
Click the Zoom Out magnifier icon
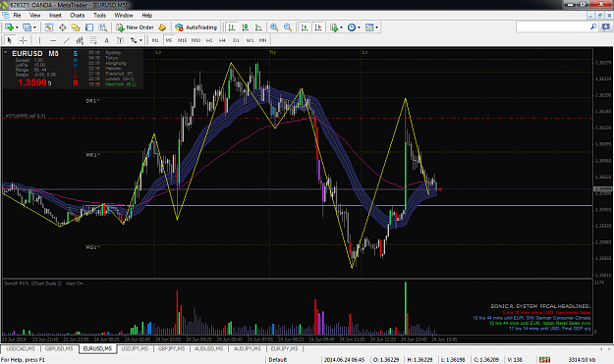pos(288,27)
